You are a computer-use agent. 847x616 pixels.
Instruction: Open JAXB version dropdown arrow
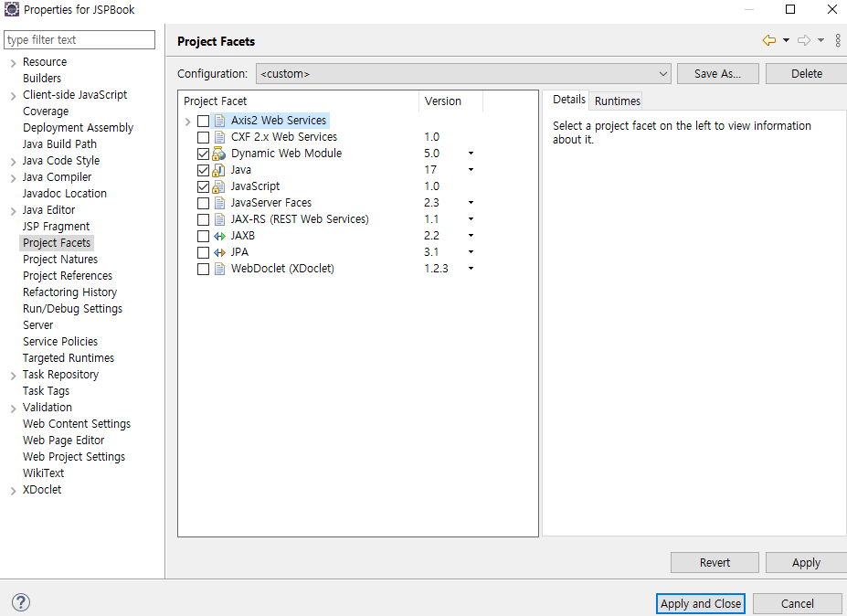(x=471, y=236)
